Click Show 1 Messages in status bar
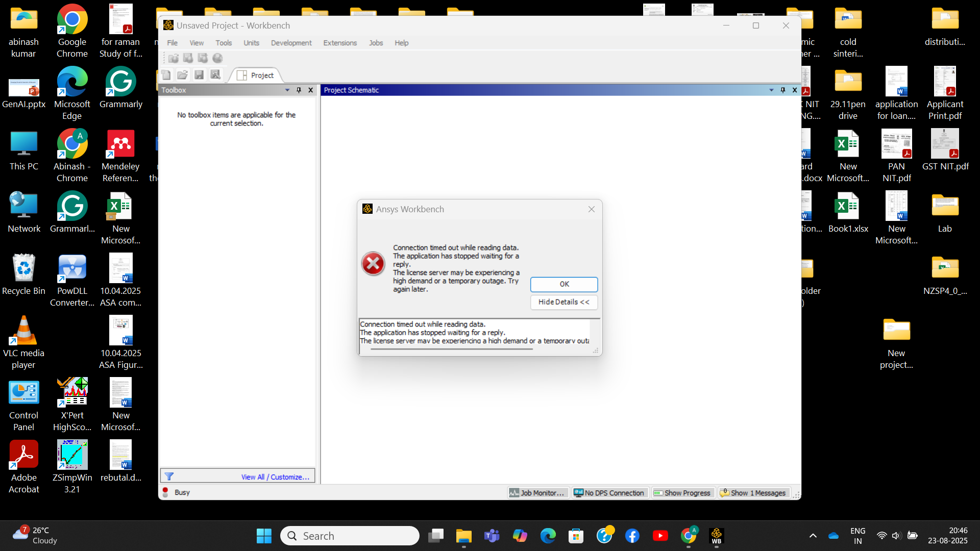The width and height of the screenshot is (980, 551). (753, 493)
